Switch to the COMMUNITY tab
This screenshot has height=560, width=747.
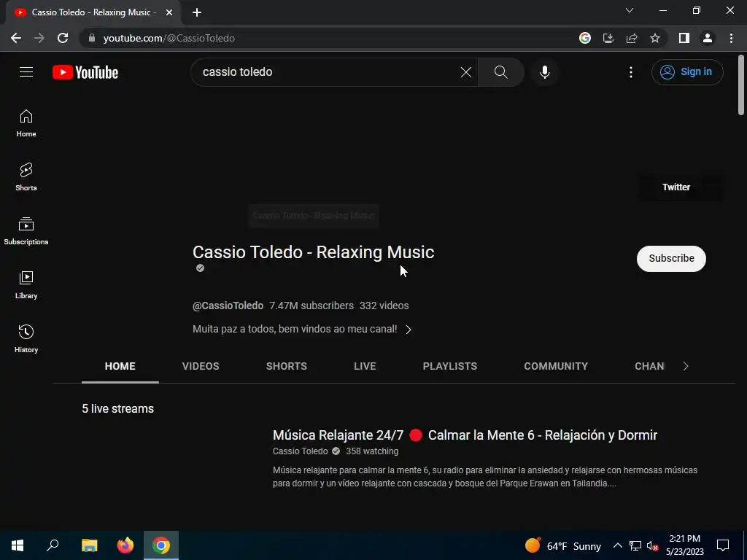(x=556, y=366)
